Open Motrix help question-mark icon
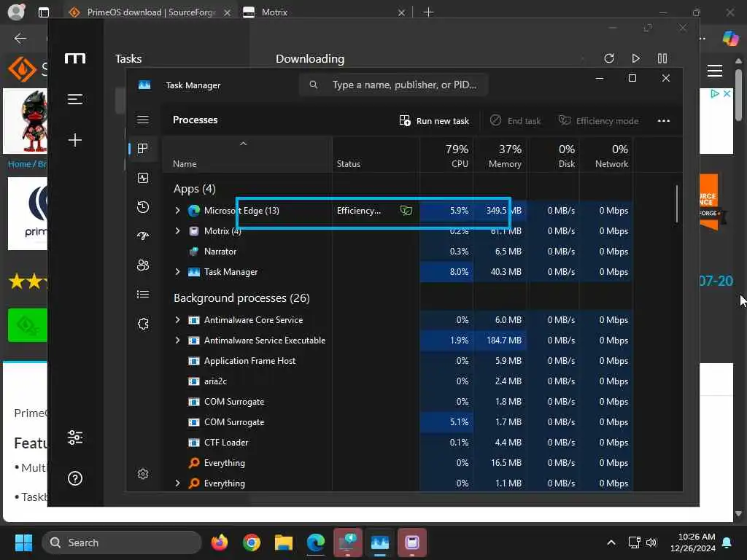The height and width of the screenshot is (560, 747). (x=75, y=478)
